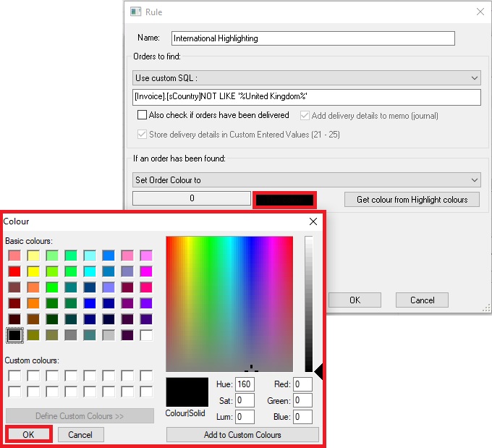Select the black basic colour swatch
492x448 pixels.
(14, 335)
